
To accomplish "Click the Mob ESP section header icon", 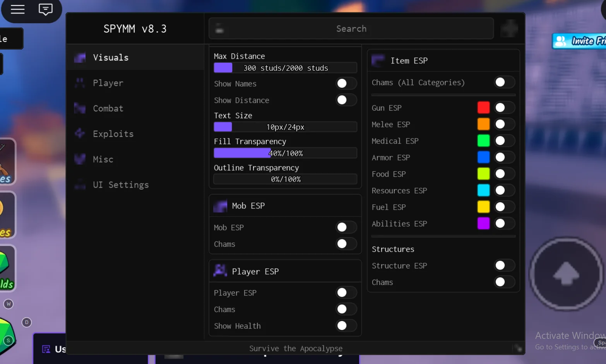I will tap(220, 206).
